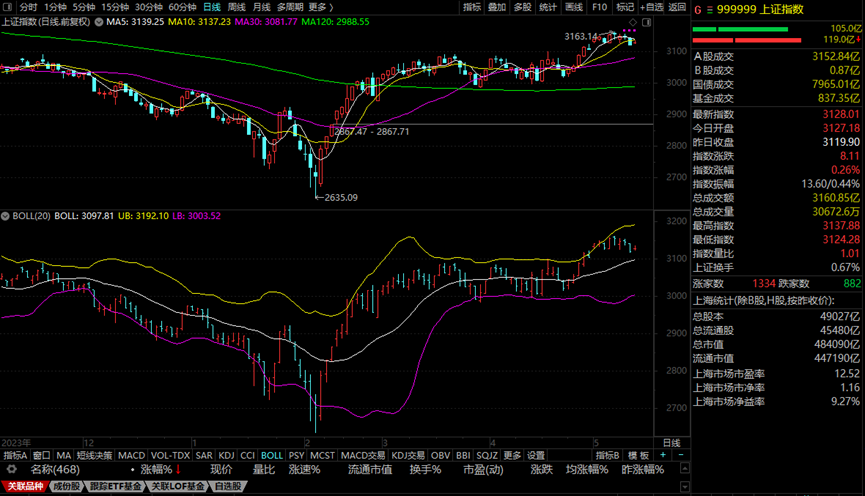Click the scroll down arrow of the list

[x=685, y=487]
